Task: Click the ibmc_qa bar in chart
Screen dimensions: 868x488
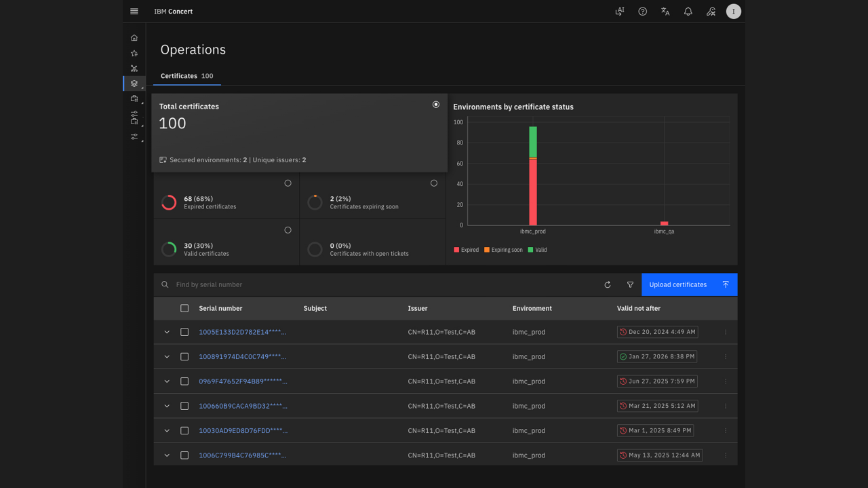Action: click(664, 223)
